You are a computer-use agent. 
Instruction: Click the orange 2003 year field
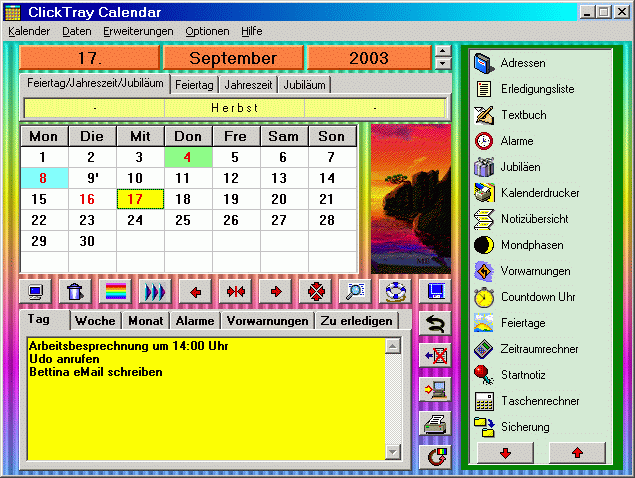pyautogui.click(x=369, y=58)
